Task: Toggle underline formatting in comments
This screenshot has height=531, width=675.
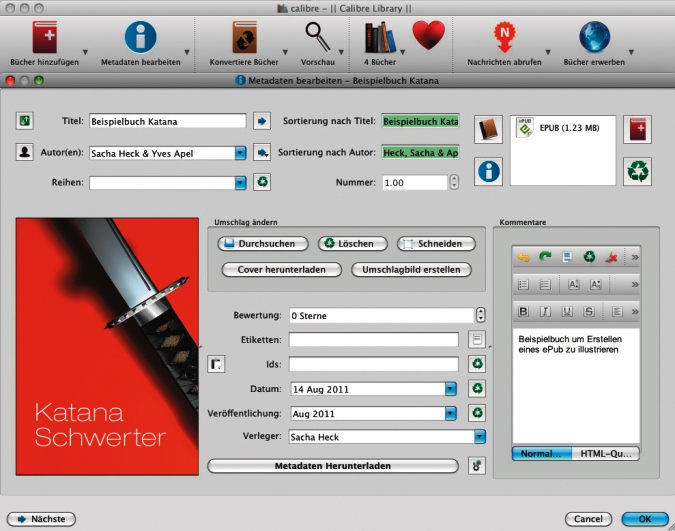Action: point(567,311)
